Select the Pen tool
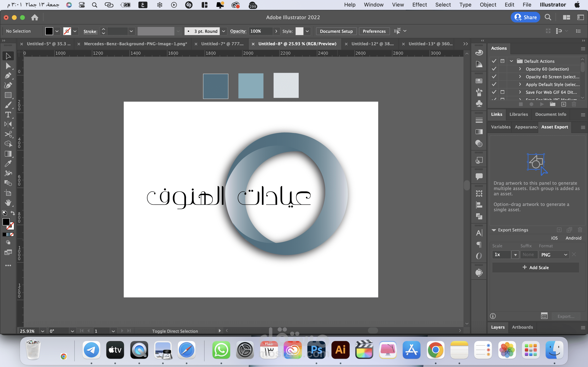This screenshot has height=367, width=588. coord(8,76)
